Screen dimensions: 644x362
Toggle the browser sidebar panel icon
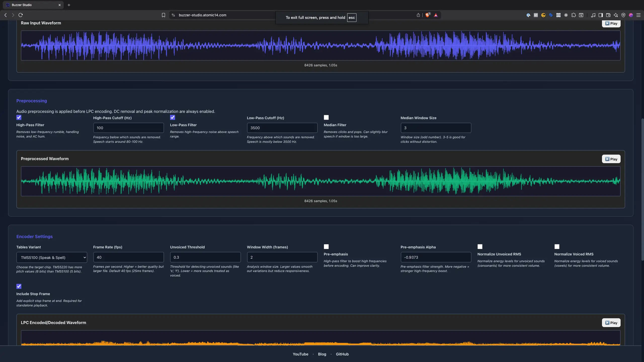(600, 15)
